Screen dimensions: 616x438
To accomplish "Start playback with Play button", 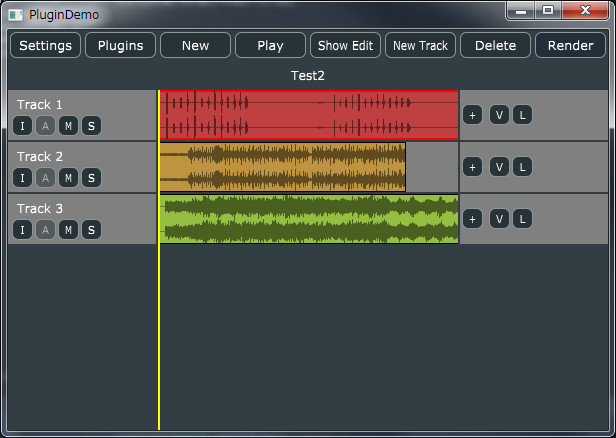I will pos(270,46).
